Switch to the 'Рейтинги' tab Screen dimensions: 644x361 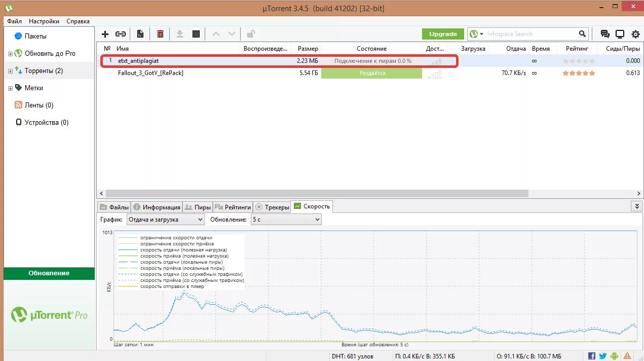click(233, 207)
